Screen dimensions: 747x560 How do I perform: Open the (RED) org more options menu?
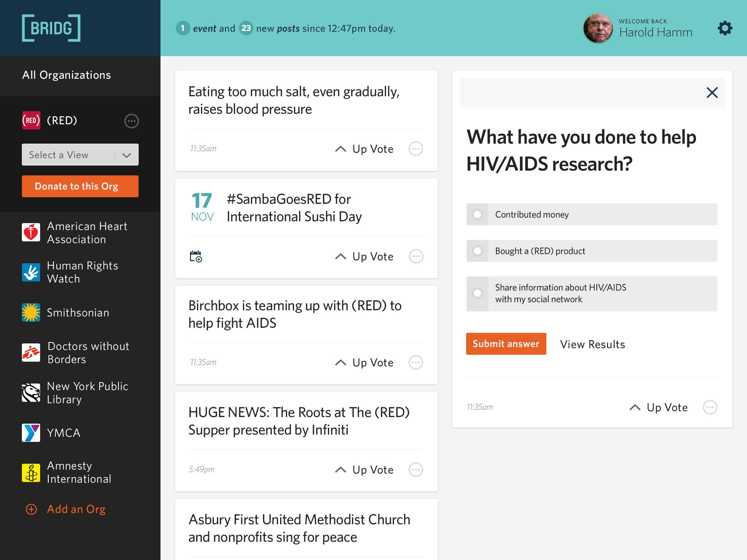(131, 121)
